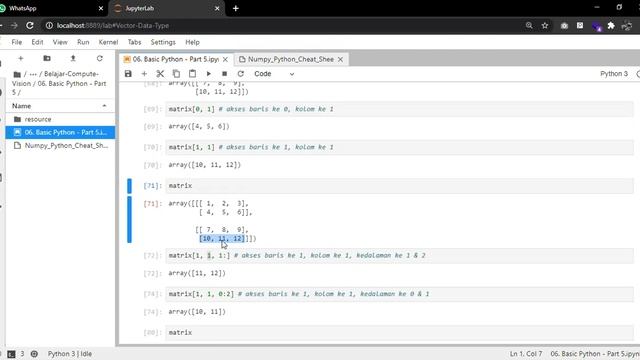Open the Kernel menu
The width and height of the screenshot is (640, 360).
pyautogui.click(x=108, y=42)
